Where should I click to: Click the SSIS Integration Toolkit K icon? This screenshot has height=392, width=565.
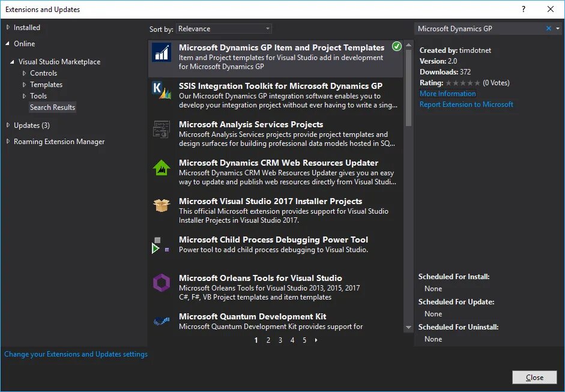[162, 91]
